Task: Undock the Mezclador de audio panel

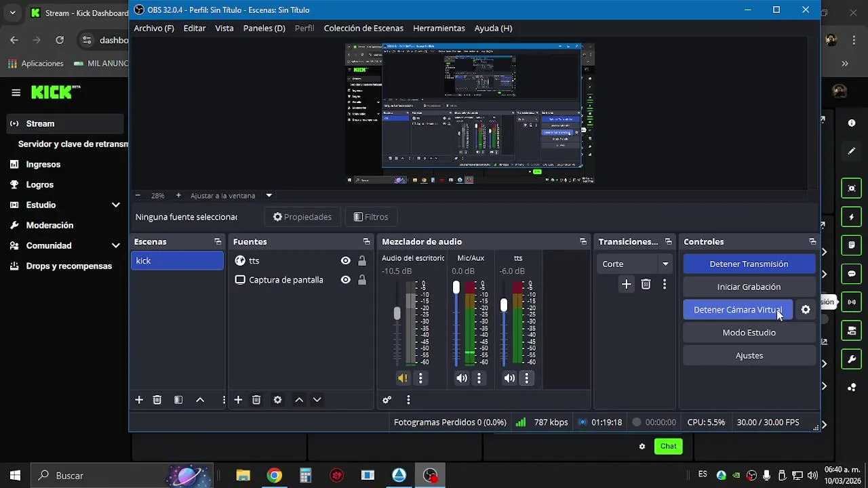Action: (583, 241)
